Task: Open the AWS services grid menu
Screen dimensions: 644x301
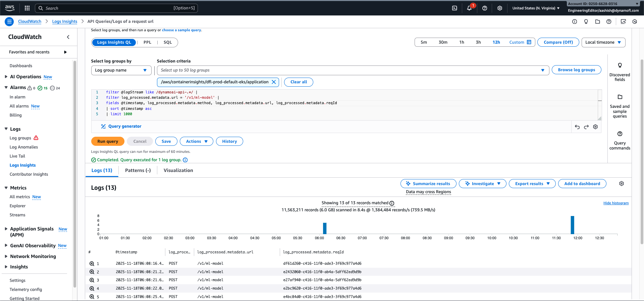Action: 27,8
